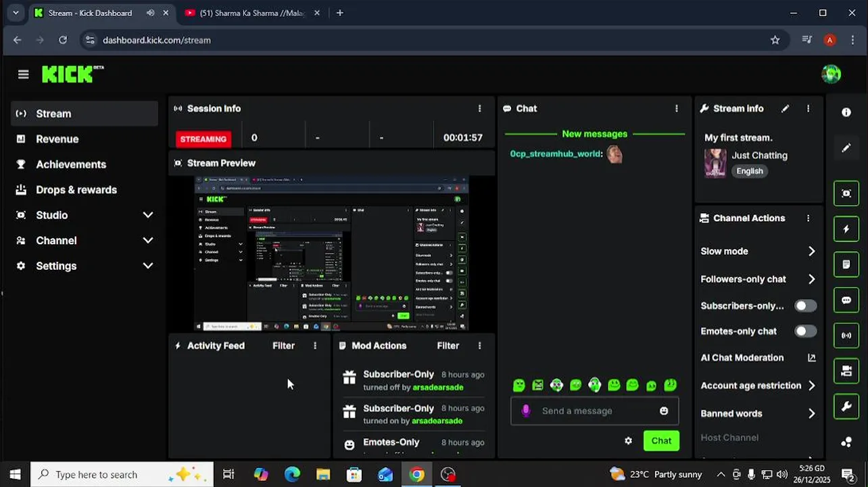
Task: Open Banned words settings
Action: coord(758,413)
